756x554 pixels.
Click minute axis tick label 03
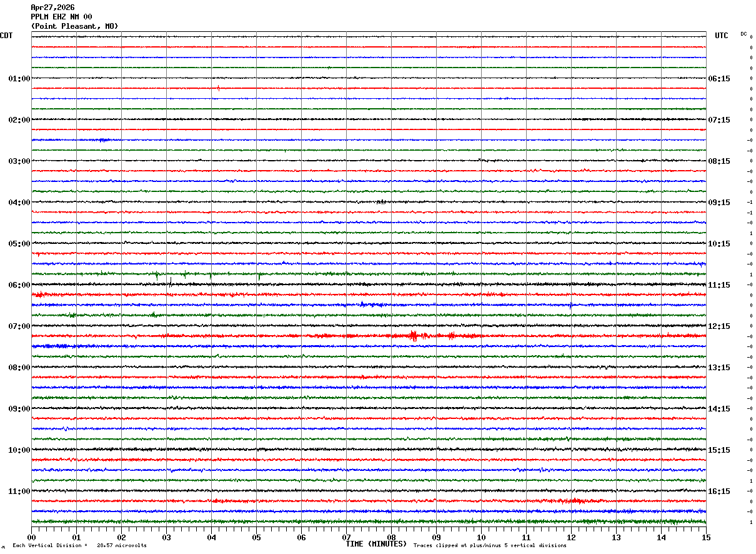pyautogui.click(x=167, y=537)
